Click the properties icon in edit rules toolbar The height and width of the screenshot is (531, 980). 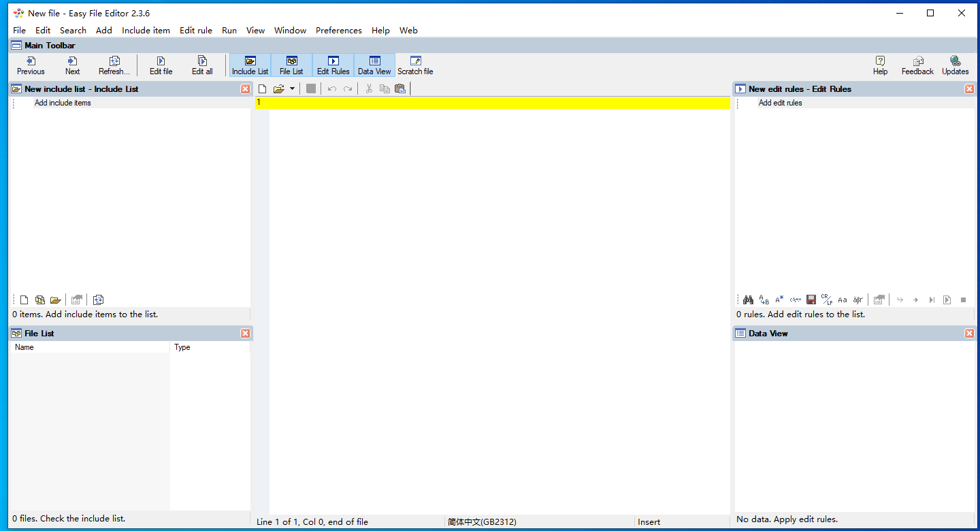[879, 300]
